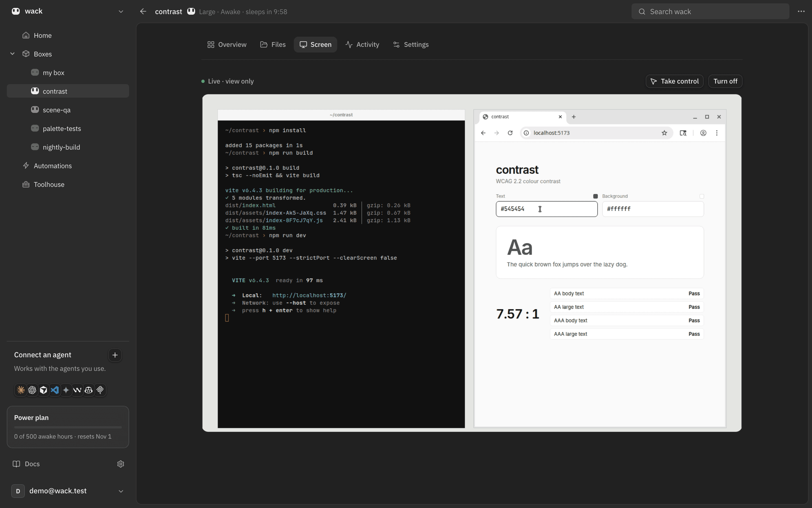This screenshot has height=508, width=812.
Task: Add an agent with the plus button
Action: [115, 355]
